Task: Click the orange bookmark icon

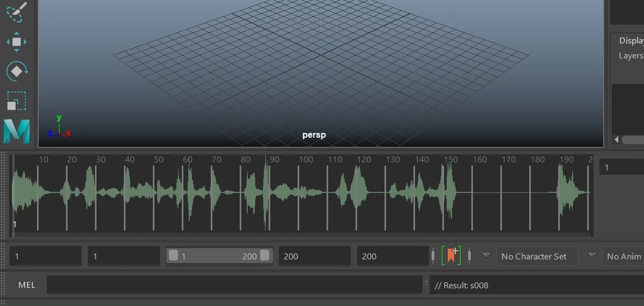Action: coord(451,256)
